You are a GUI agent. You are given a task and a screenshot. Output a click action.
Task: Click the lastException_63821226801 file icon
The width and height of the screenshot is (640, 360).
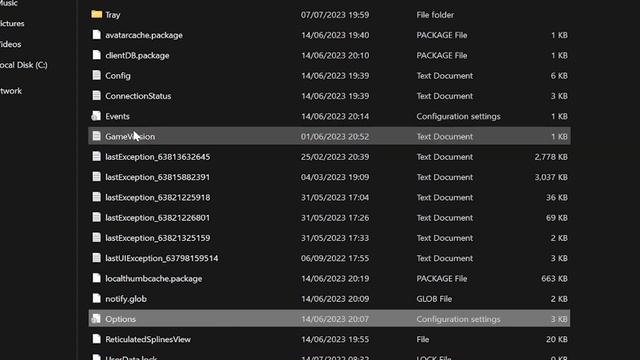coord(96,218)
